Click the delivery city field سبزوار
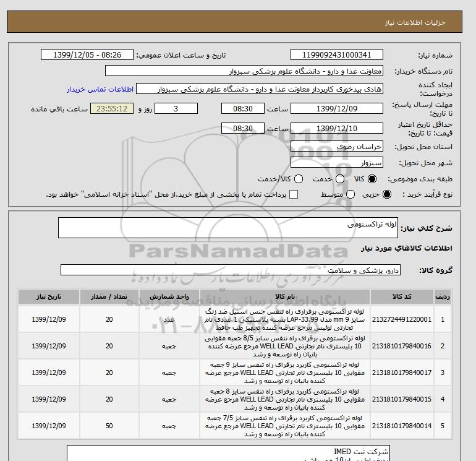The image size is (476, 461). (x=337, y=163)
